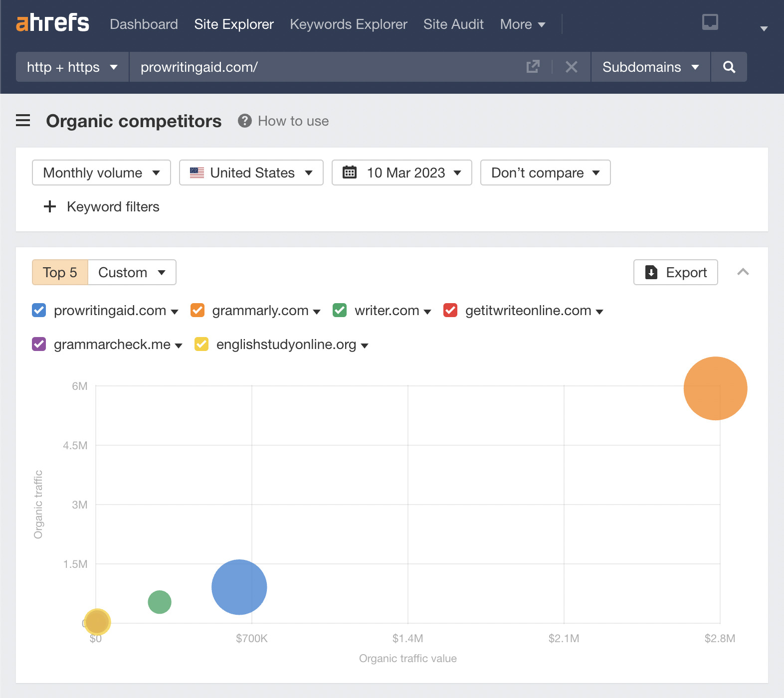This screenshot has width=784, height=698.
Task: Open Keywords Explorer in top navigation
Action: (349, 24)
